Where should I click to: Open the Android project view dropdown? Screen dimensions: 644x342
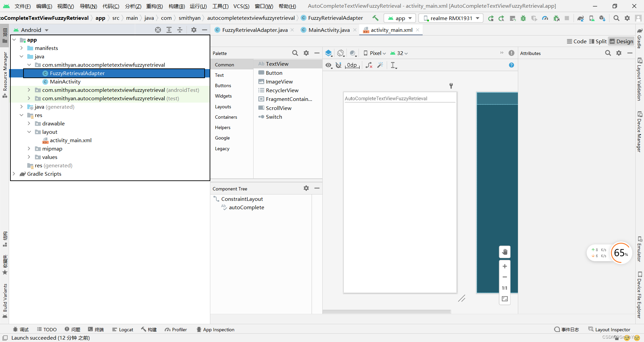(x=31, y=30)
